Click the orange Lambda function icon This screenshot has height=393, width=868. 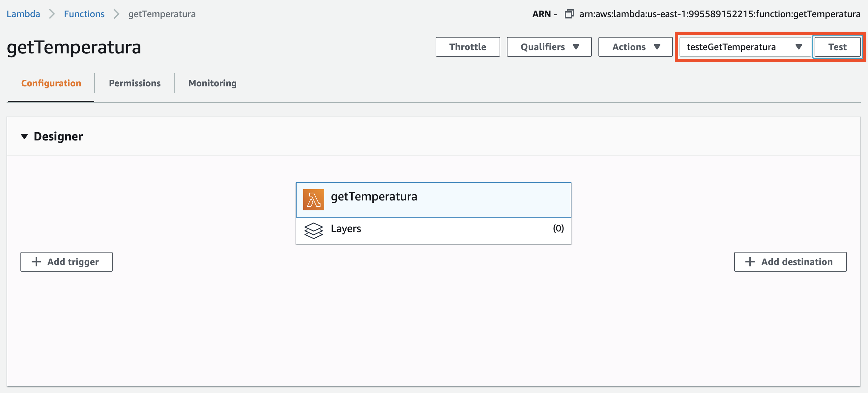[313, 200]
